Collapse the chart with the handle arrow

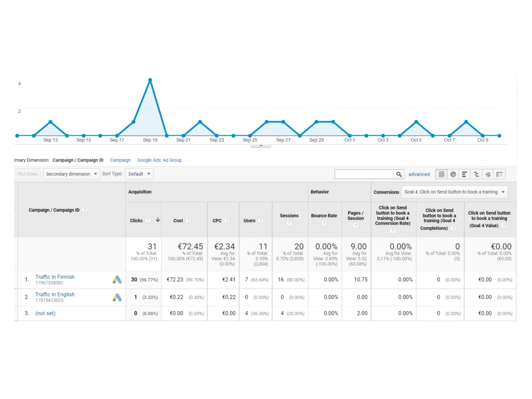point(261,146)
